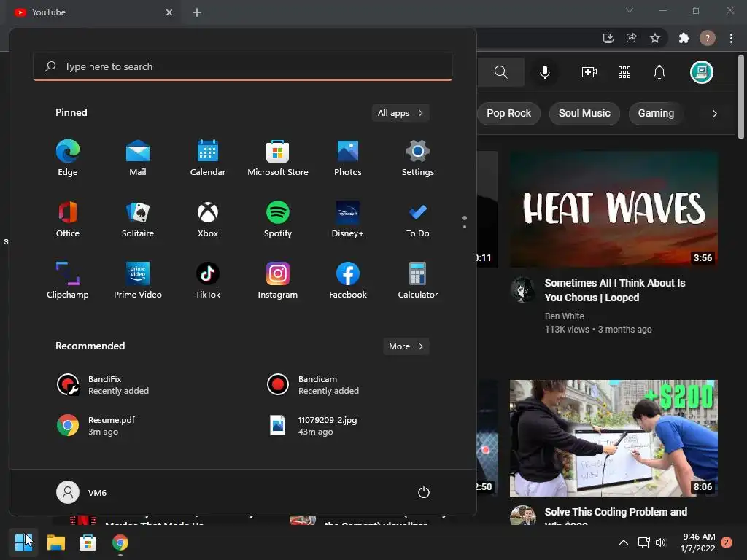This screenshot has width=747, height=560.
Task: Show more filter chips with right arrow
Action: tap(714, 114)
